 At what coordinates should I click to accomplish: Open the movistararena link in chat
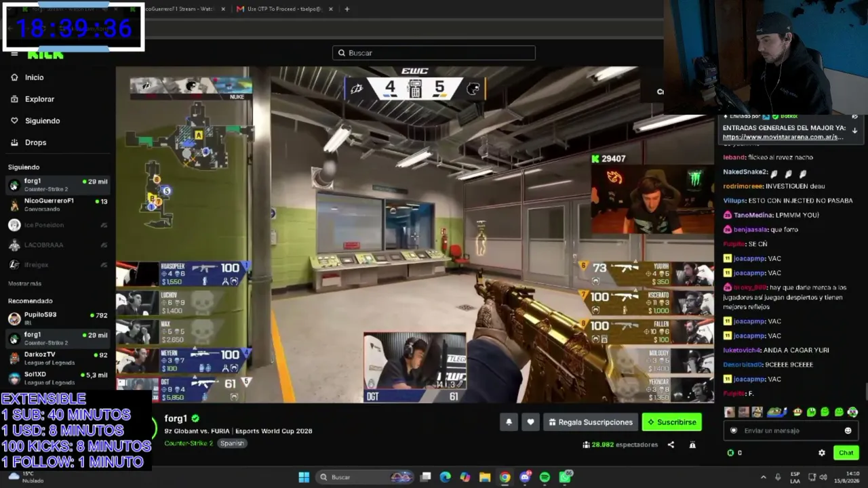click(x=783, y=137)
